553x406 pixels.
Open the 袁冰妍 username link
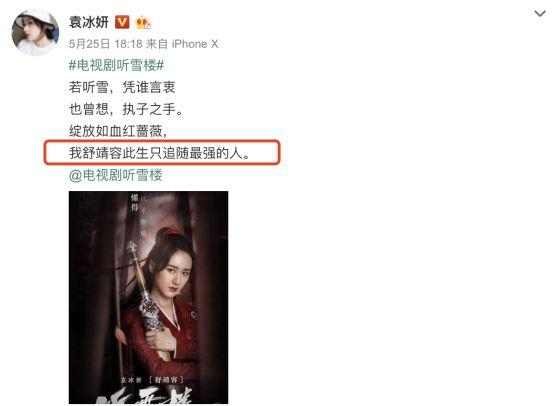pos(89,22)
